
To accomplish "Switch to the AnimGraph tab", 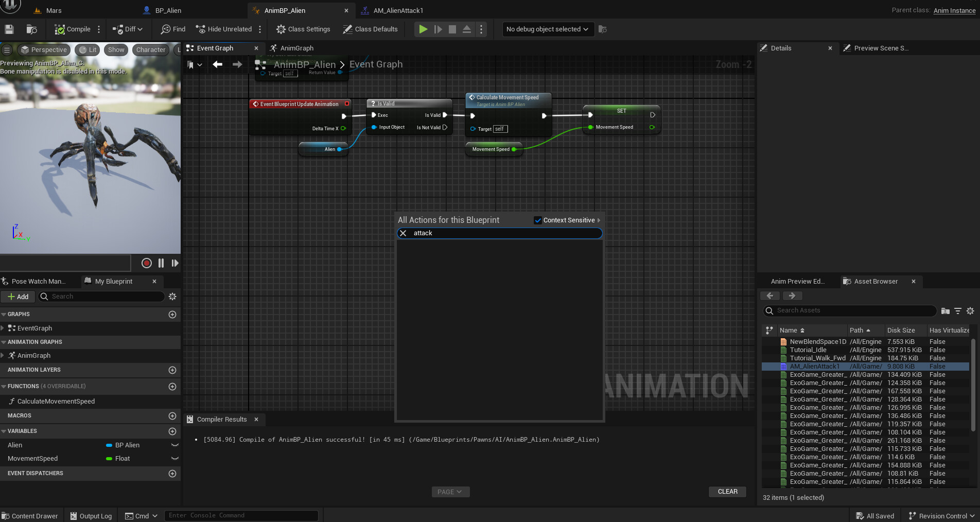I will coord(296,48).
